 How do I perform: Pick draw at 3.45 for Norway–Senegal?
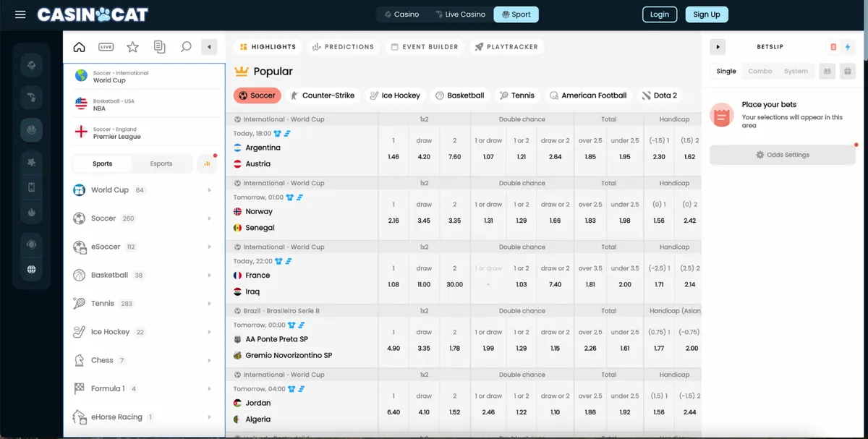coord(424,212)
